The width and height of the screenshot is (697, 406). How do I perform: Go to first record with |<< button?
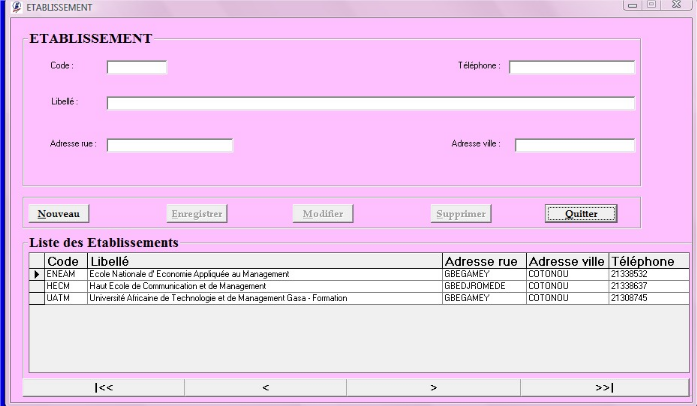click(103, 387)
